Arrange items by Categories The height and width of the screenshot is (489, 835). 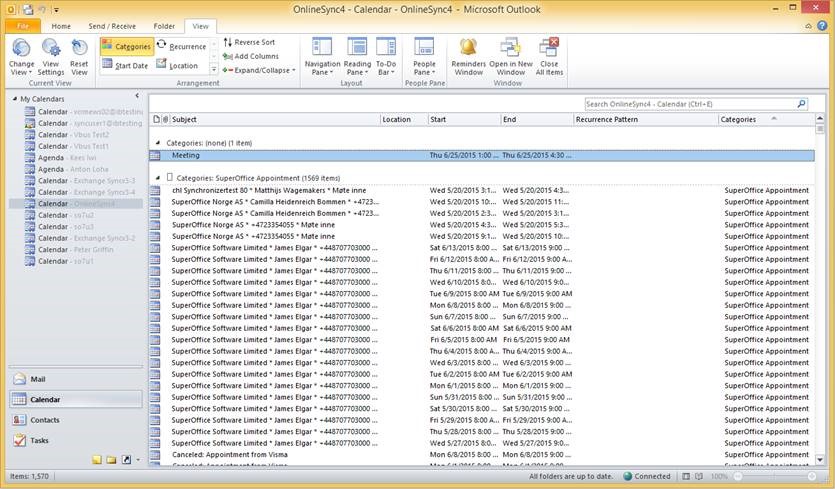pyautogui.click(x=127, y=46)
